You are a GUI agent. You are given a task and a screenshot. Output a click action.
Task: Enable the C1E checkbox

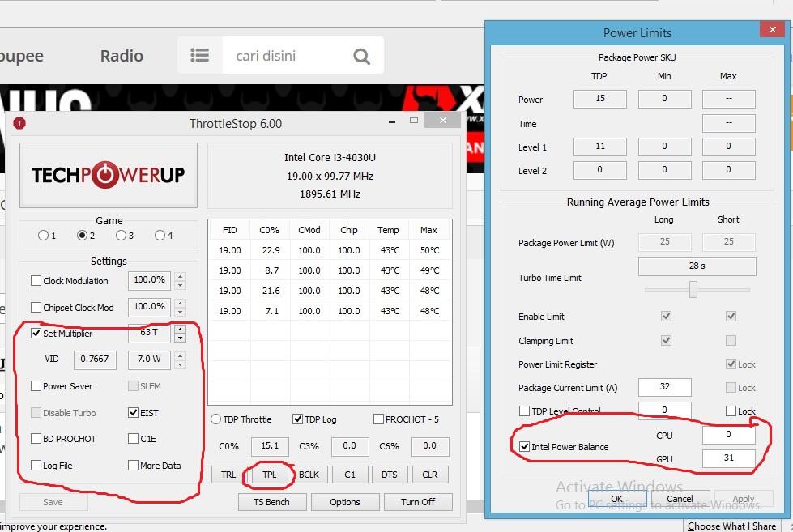[133, 438]
